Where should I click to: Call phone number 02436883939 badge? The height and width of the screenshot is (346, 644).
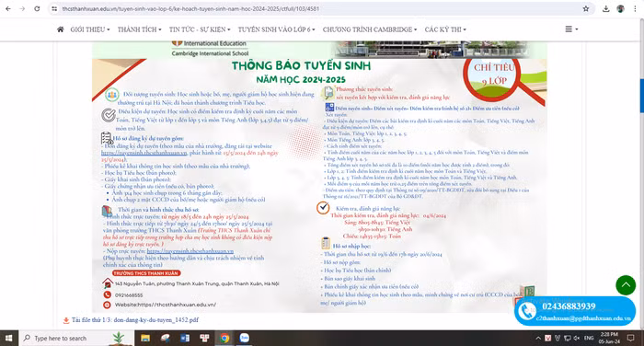[x=569, y=306]
